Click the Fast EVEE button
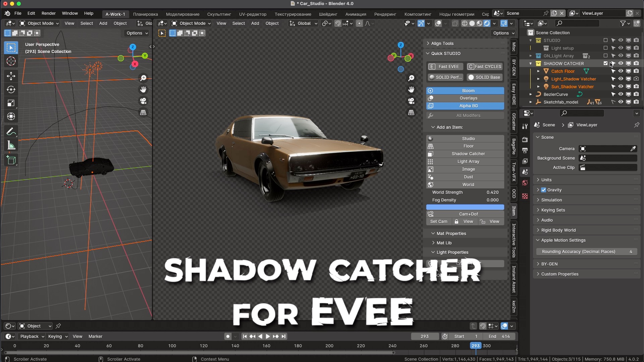This screenshot has width=644, height=362. tap(445, 66)
